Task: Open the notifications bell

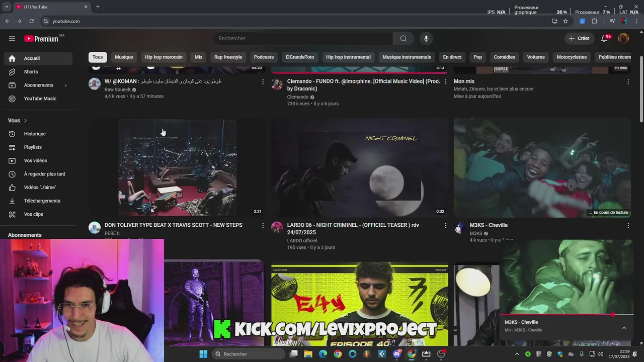Action: tap(604, 39)
